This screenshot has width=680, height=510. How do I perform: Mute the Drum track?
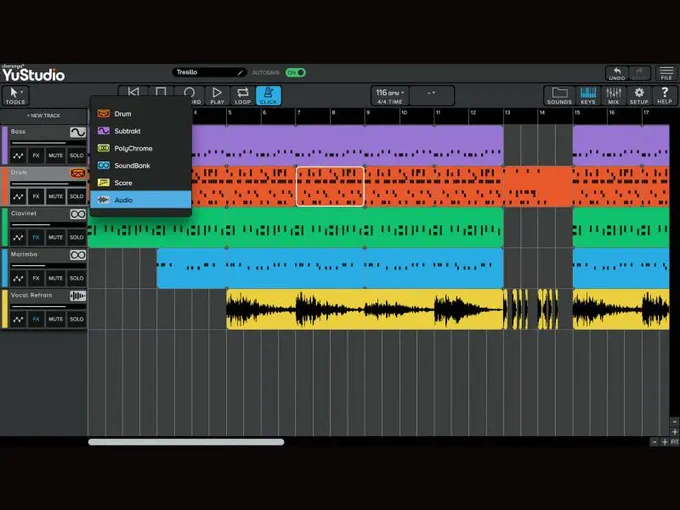coord(56,196)
